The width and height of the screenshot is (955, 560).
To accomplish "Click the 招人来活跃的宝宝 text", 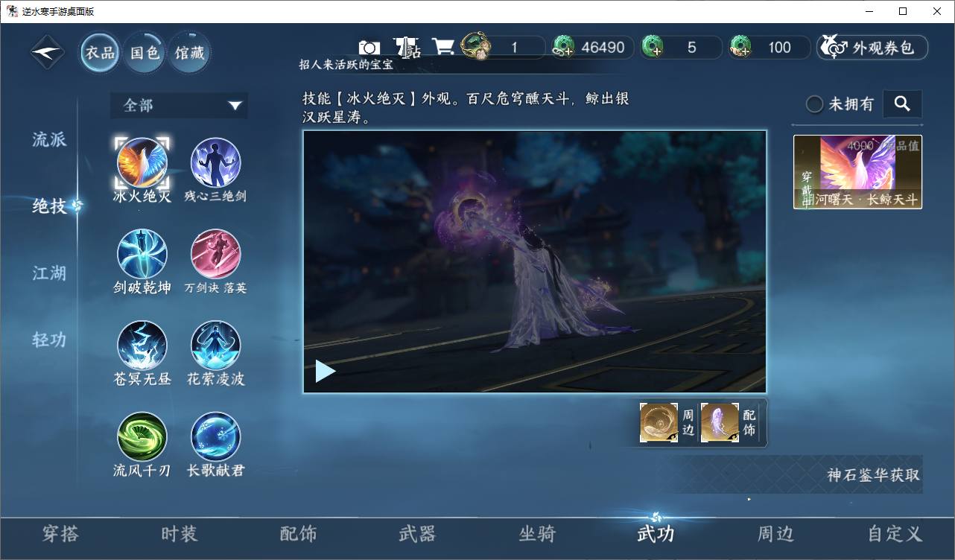I will pyautogui.click(x=346, y=65).
